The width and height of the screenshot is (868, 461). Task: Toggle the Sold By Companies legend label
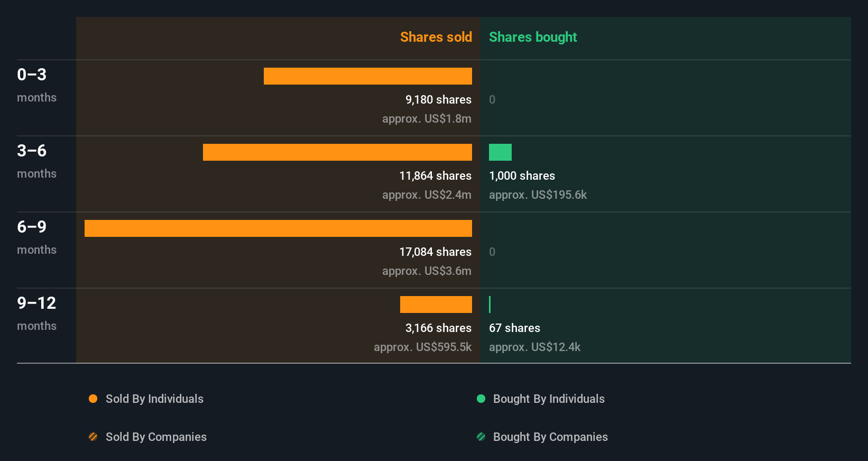tap(156, 437)
